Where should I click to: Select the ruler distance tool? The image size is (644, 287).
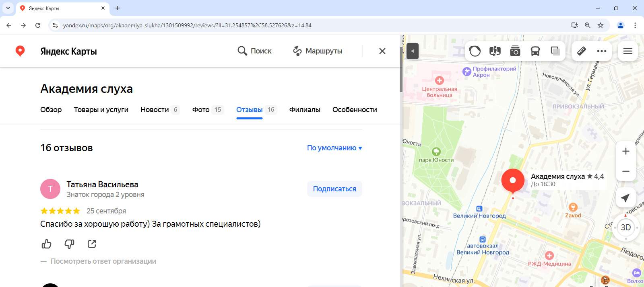[x=582, y=51]
